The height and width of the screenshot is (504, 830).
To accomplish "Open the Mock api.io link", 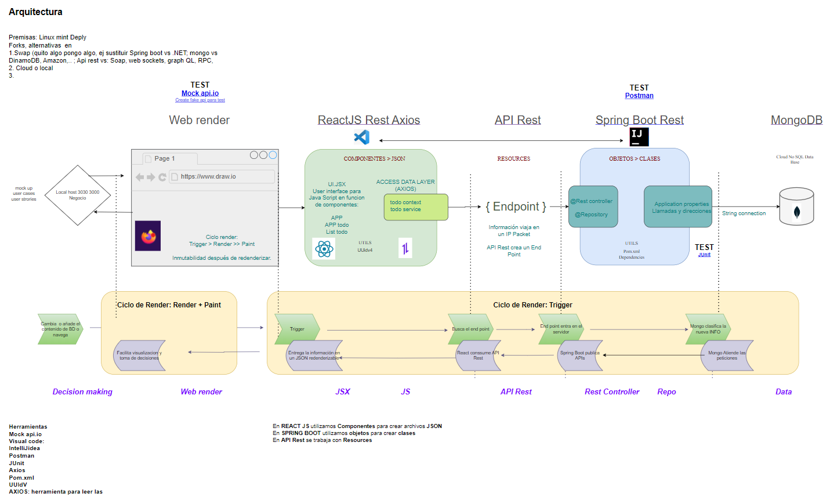I will tap(200, 93).
